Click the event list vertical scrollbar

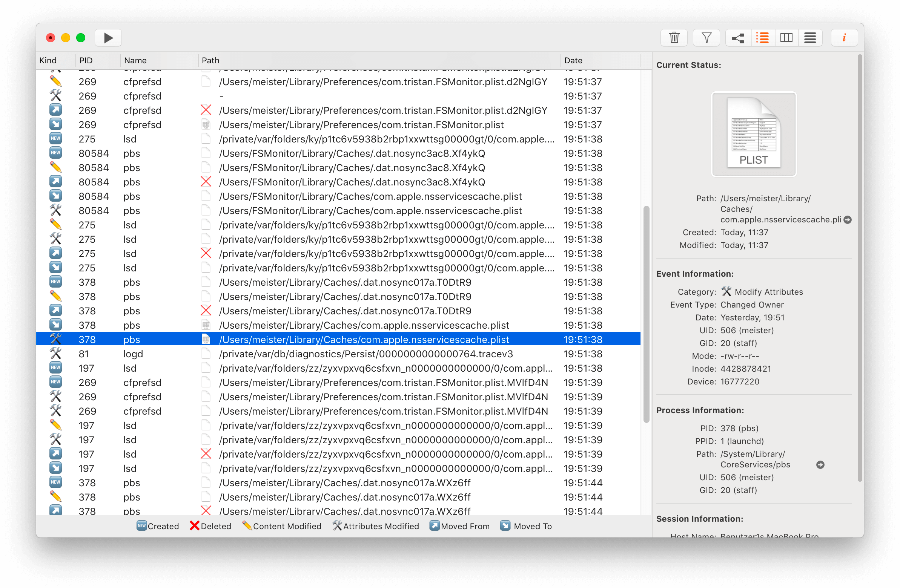tap(646, 314)
